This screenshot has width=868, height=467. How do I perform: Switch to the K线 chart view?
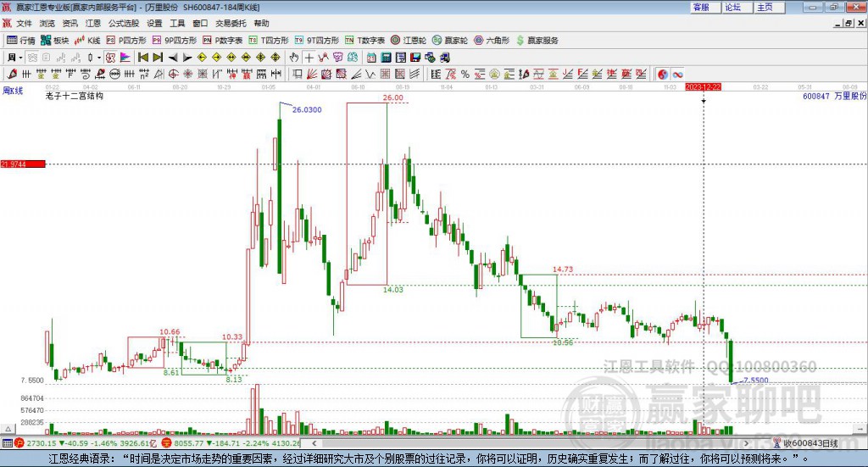pos(87,41)
